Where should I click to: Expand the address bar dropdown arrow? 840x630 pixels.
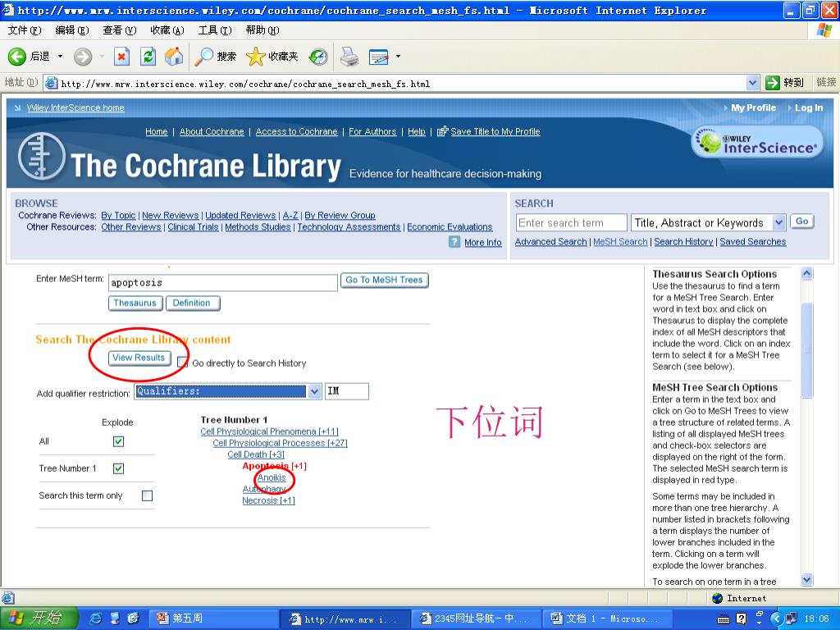(752, 83)
